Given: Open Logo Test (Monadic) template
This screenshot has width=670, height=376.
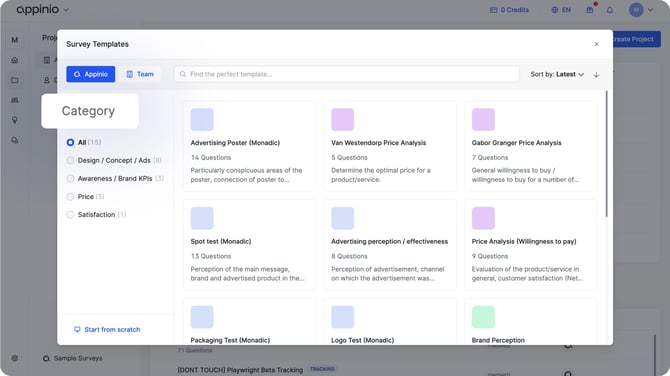Looking at the screenshot, I should (390, 322).
